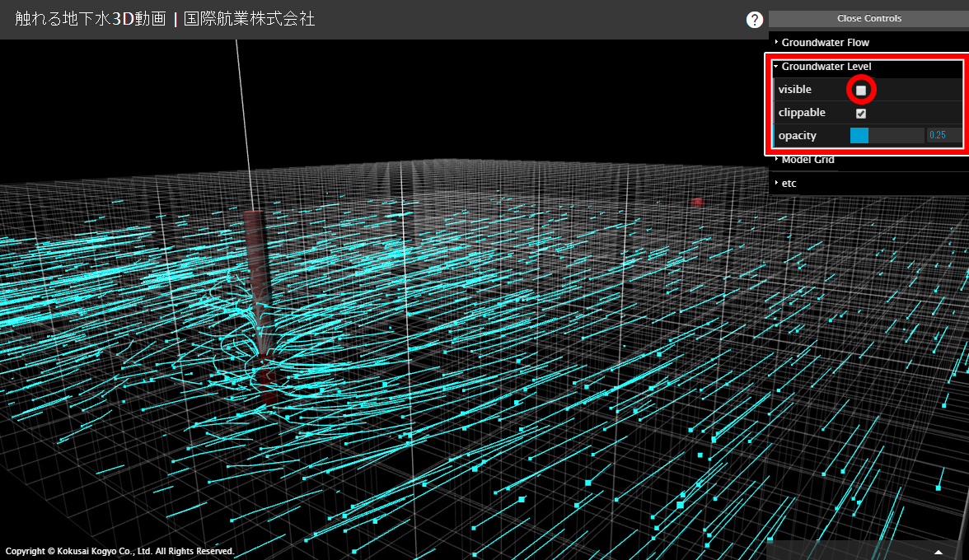The image size is (969, 560).
Task: Click the small up-arrow icon in the footer
Action: point(938,552)
